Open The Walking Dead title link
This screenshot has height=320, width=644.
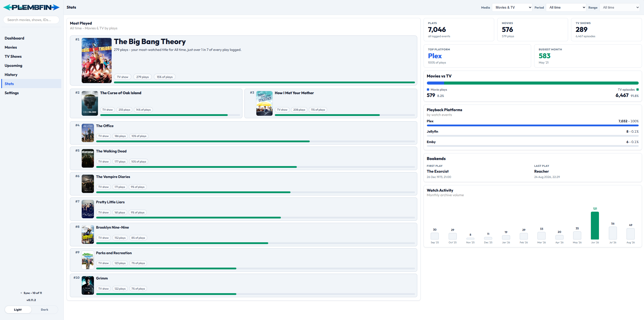111,151
